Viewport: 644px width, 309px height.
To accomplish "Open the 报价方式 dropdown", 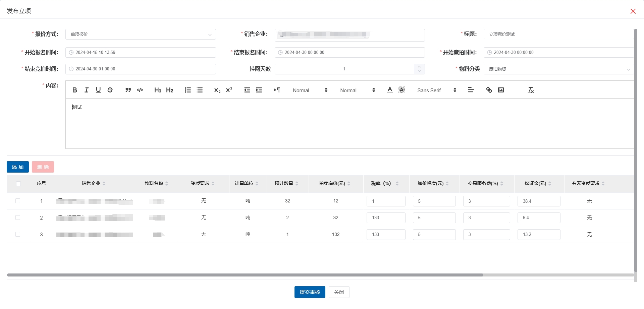I will (141, 34).
